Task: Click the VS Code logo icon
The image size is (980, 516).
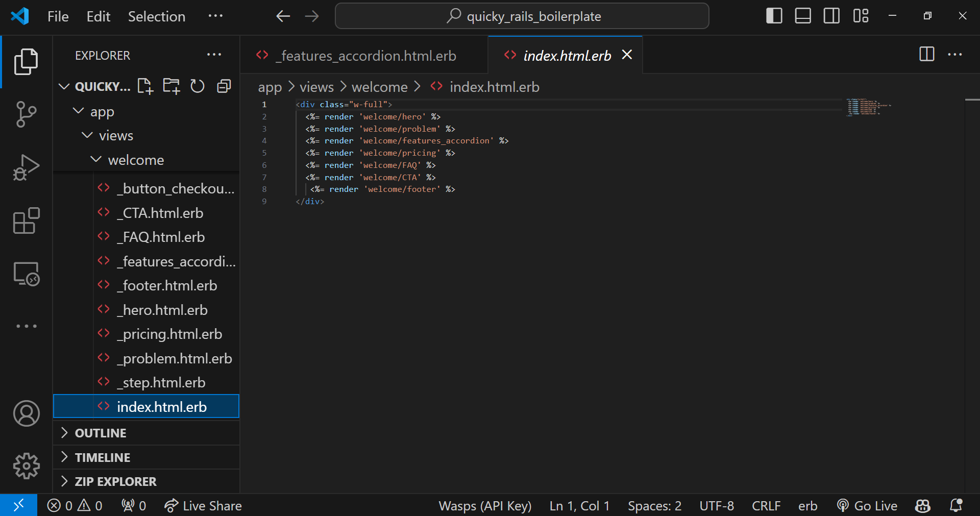Action: point(19,16)
